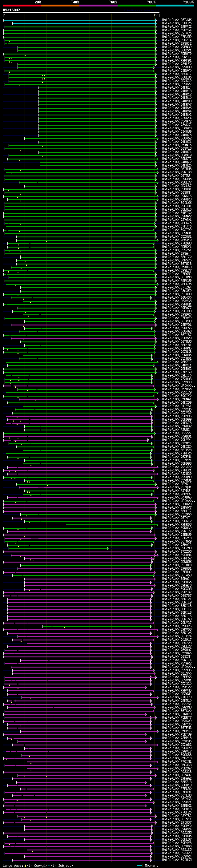
Task: Click the ~100% legend label
Action: [188, 2]
